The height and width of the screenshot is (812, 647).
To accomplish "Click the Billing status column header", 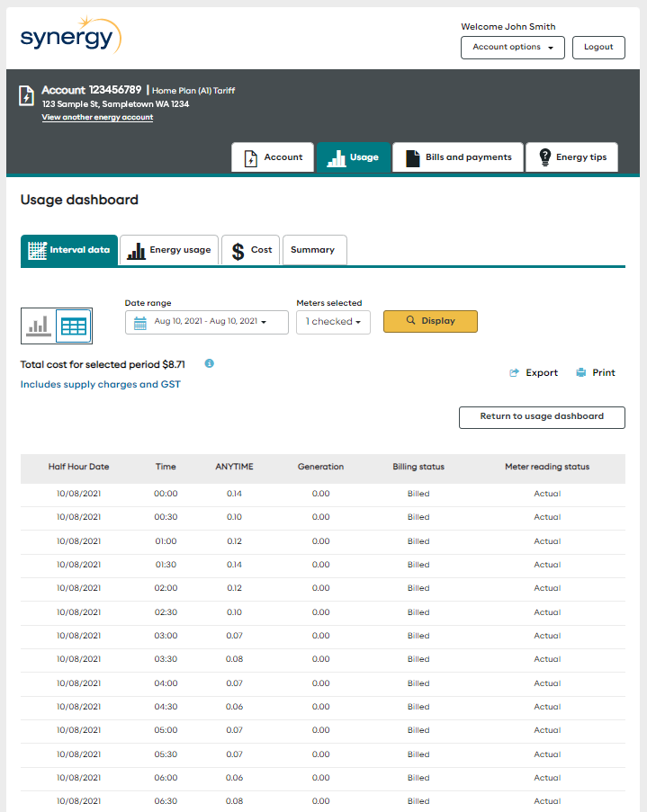I will pyautogui.click(x=418, y=467).
